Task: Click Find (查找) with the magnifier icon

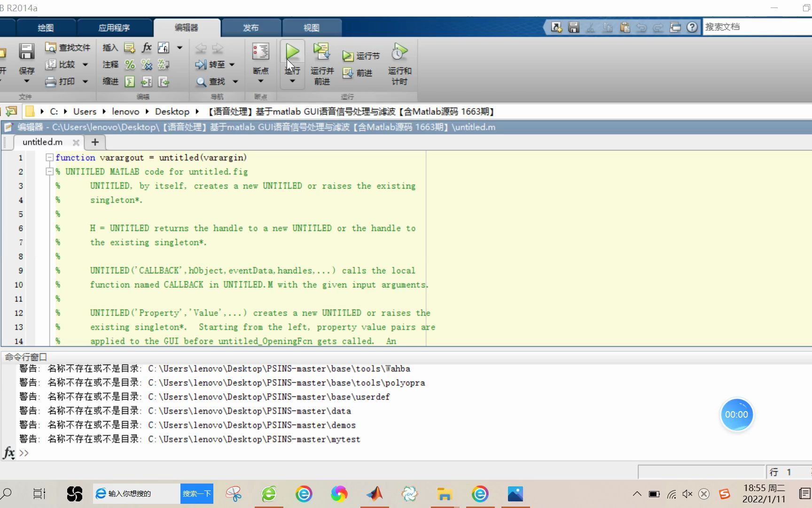Action: (x=211, y=81)
